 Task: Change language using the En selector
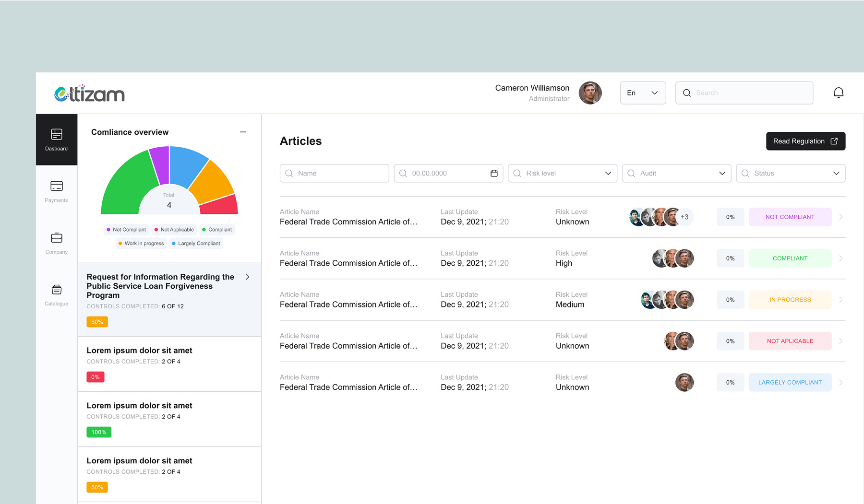[643, 93]
